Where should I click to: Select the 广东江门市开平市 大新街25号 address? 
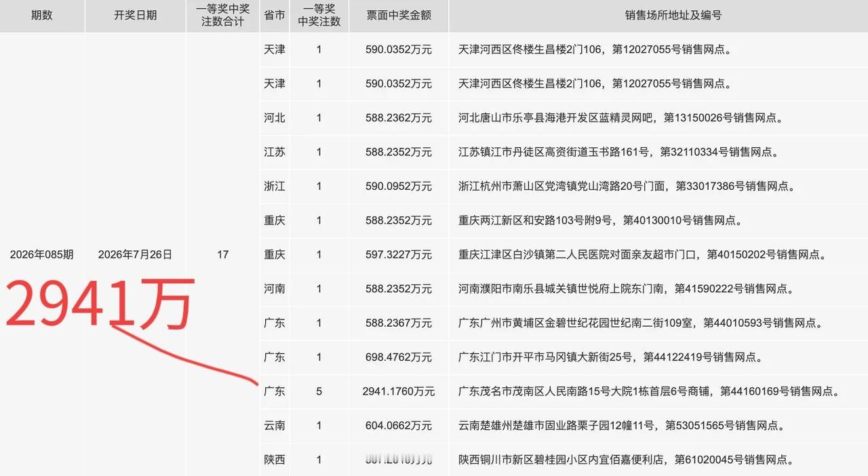coord(610,357)
